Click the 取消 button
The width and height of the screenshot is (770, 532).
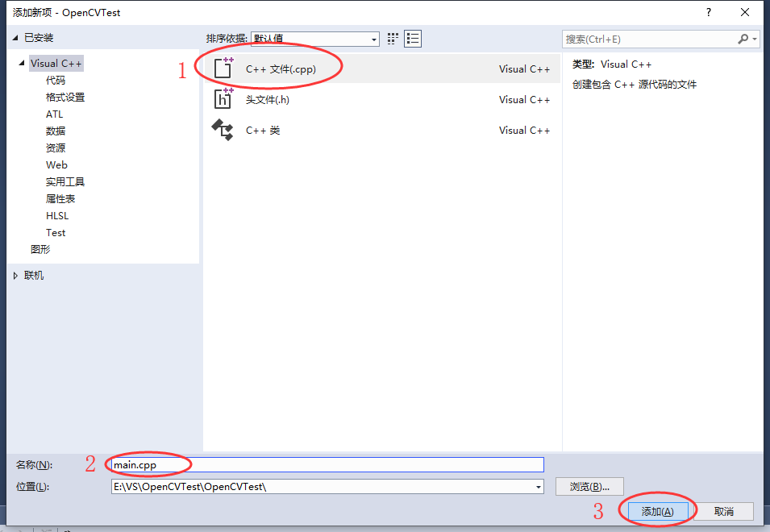click(x=724, y=511)
